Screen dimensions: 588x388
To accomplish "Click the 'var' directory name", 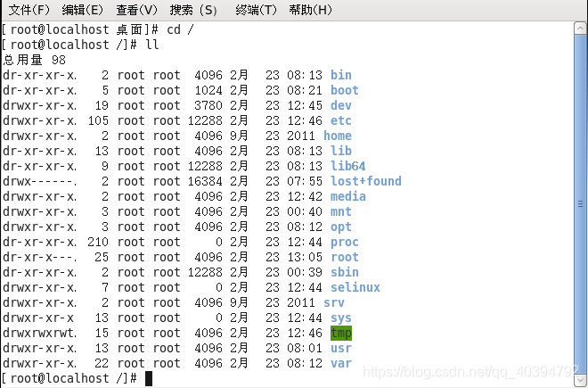I will pyautogui.click(x=341, y=363).
